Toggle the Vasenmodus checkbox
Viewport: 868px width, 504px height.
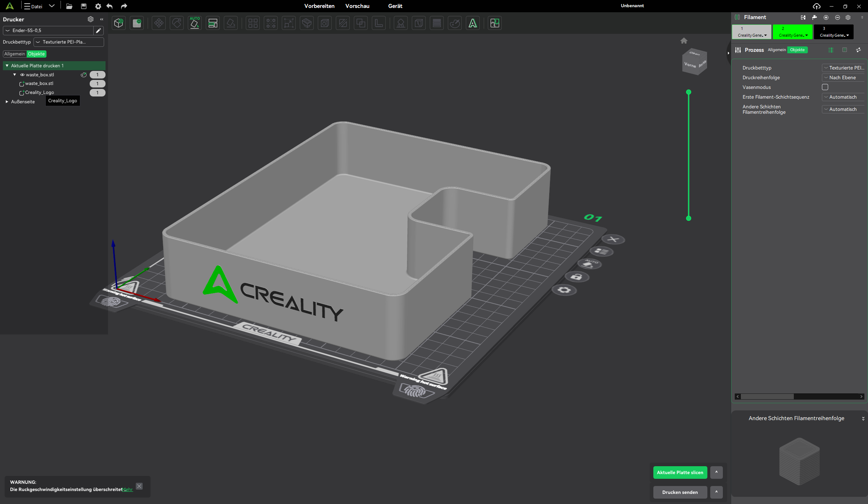pos(825,87)
